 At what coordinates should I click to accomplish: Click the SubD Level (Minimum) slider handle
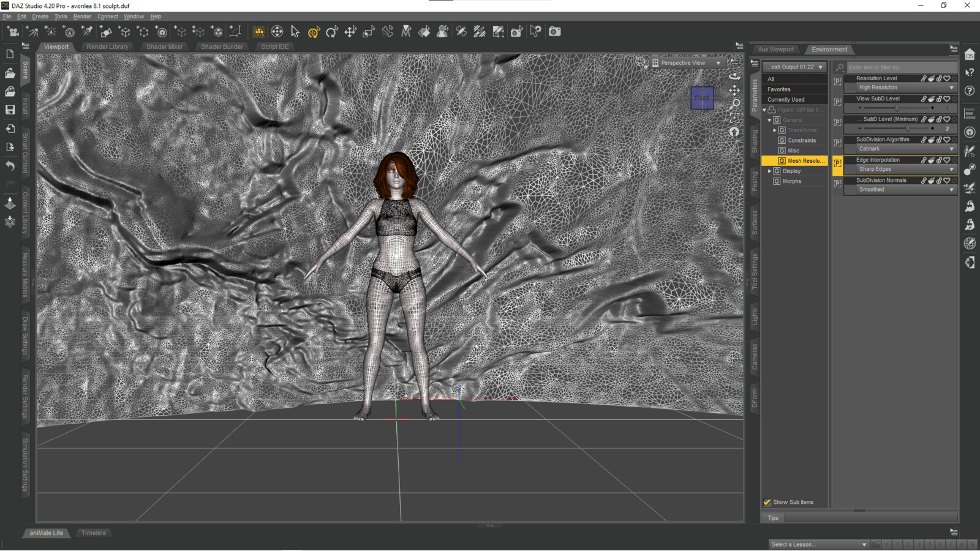tap(908, 129)
